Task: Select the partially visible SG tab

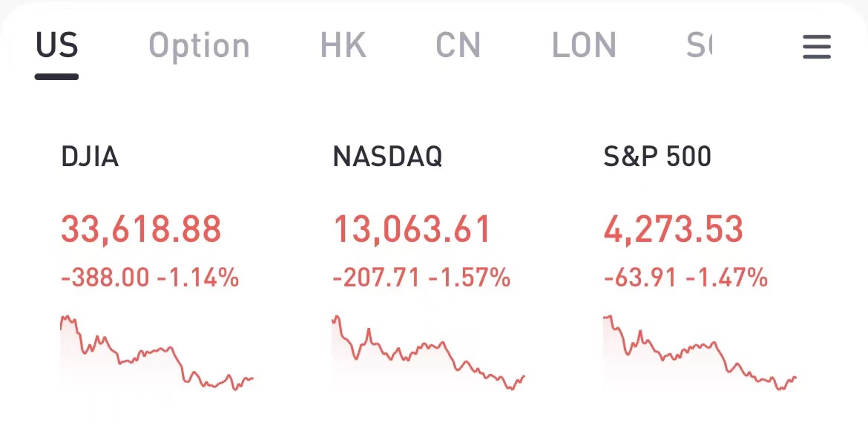Action: [699, 46]
